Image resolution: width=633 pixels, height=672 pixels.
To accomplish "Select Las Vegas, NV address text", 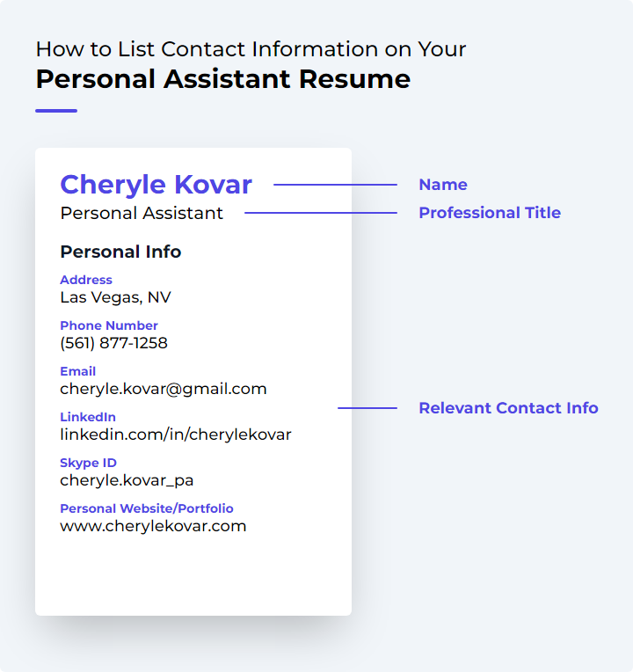I will tap(116, 297).
